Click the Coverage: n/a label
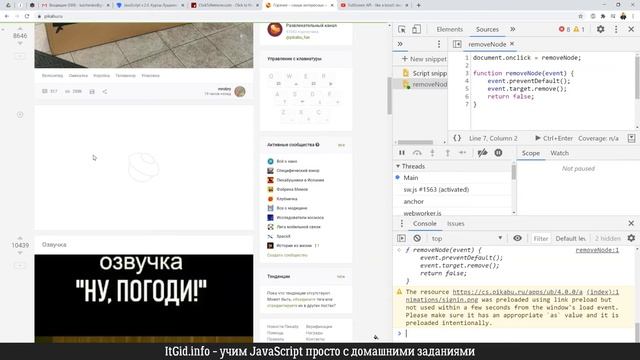Image resolution: width=640 pixels, height=360 pixels. point(598,138)
